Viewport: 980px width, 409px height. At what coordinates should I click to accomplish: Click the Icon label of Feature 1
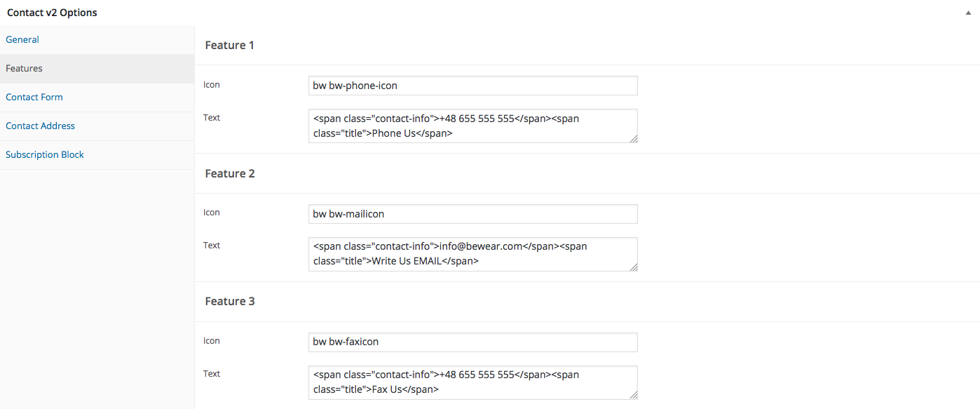212,84
